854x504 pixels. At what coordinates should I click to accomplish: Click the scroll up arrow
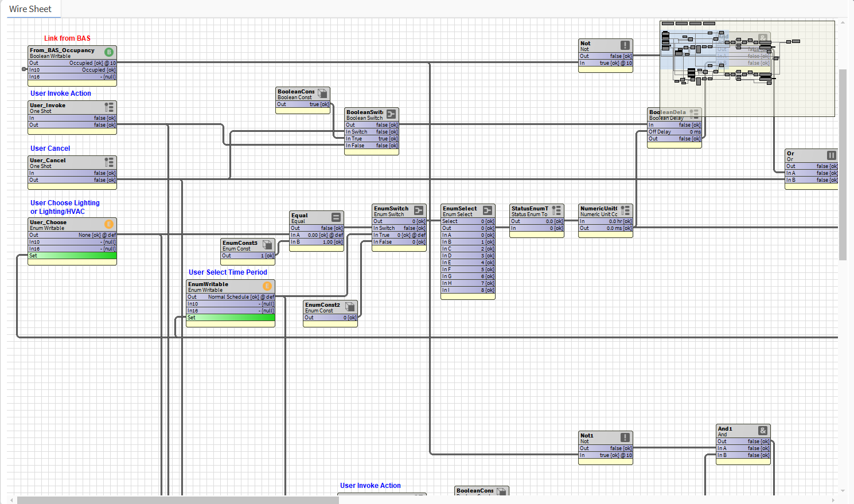click(x=843, y=23)
